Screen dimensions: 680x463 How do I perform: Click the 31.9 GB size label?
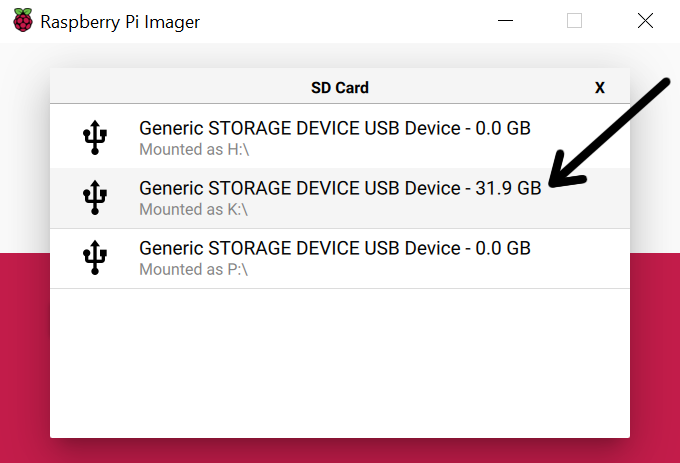(508, 188)
